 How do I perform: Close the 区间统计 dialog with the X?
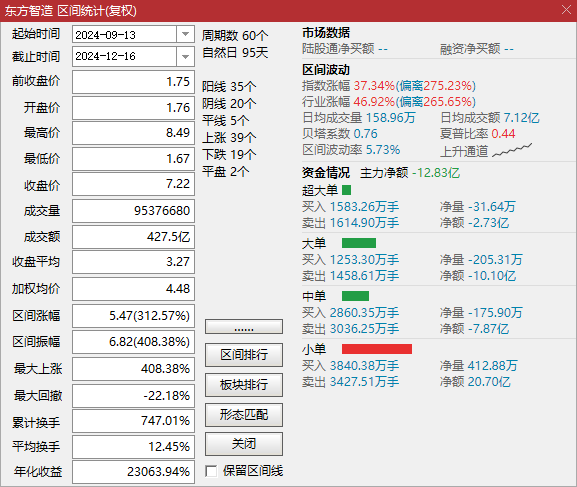pyautogui.click(x=567, y=10)
